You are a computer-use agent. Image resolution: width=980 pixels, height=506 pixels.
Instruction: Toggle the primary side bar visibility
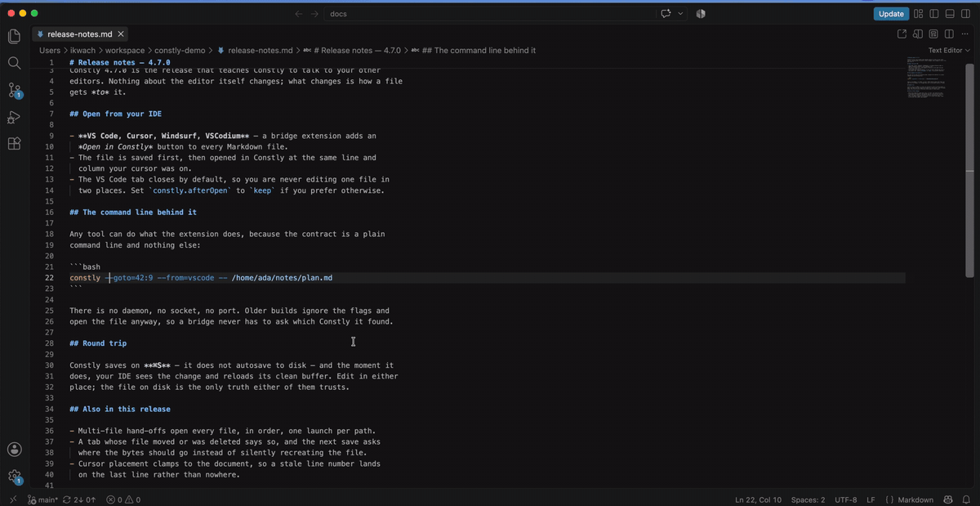click(934, 14)
